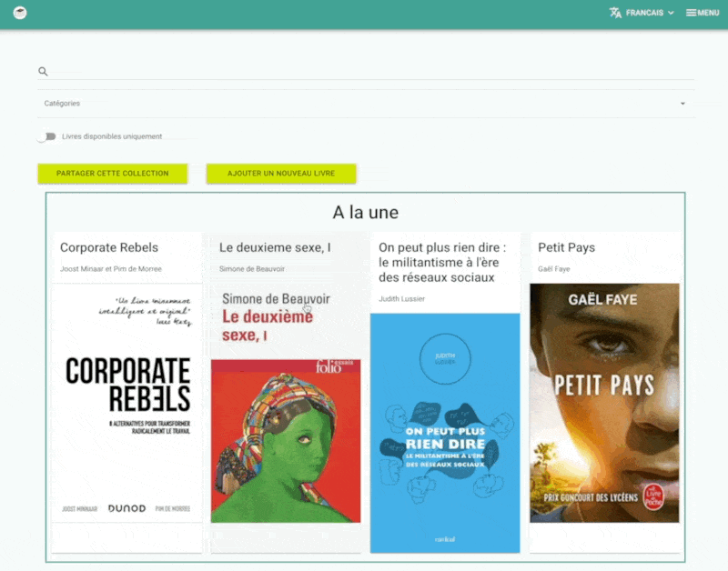The height and width of the screenshot is (571, 728).
Task: Expand the Catégories dropdown
Action: 364,104
